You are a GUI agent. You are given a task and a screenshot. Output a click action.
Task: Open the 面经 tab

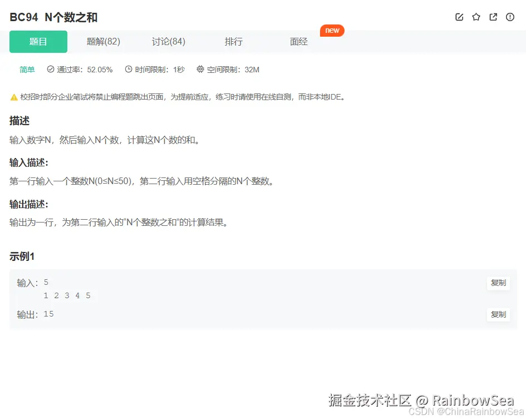299,41
